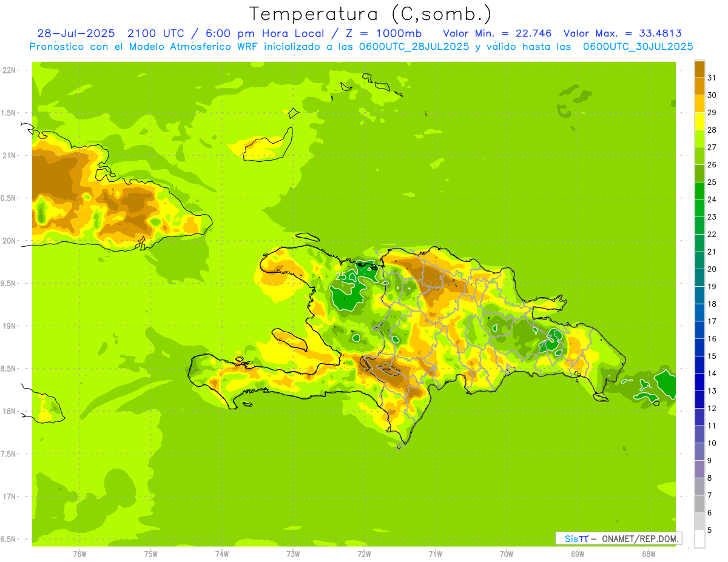The height and width of the screenshot is (562, 728).
Task: Click the orange legend swatch between 30 and 31
Action: click(x=699, y=86)
